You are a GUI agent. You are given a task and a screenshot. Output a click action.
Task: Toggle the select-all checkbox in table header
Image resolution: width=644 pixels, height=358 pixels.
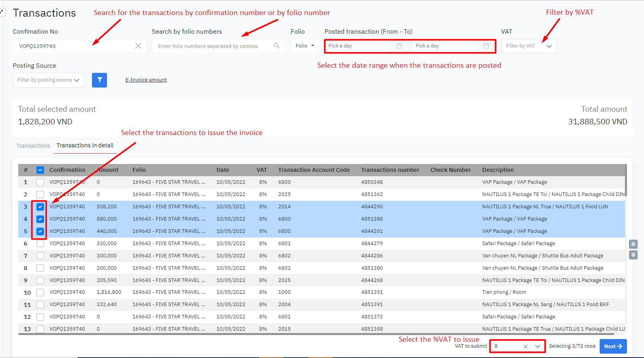tap(40, 170)
